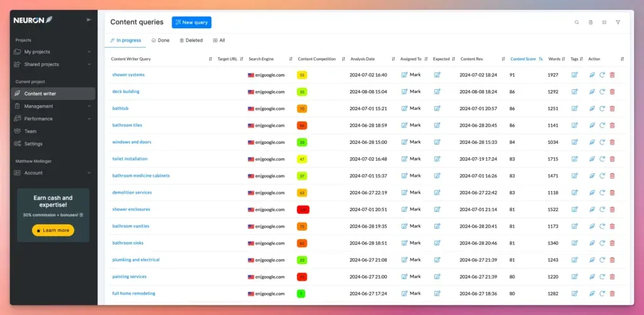The height and width of the screenshot is (315, 644).
Task: Edit tags for the bathtub query
Action: (574, 109)
